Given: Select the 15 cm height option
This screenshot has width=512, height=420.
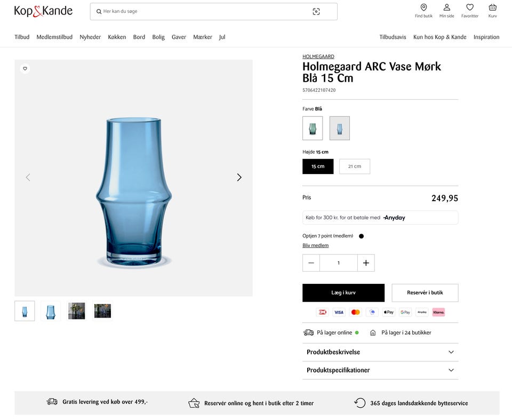Looking at the screenshot, I should pyautogui.click(x=318, y=167).
